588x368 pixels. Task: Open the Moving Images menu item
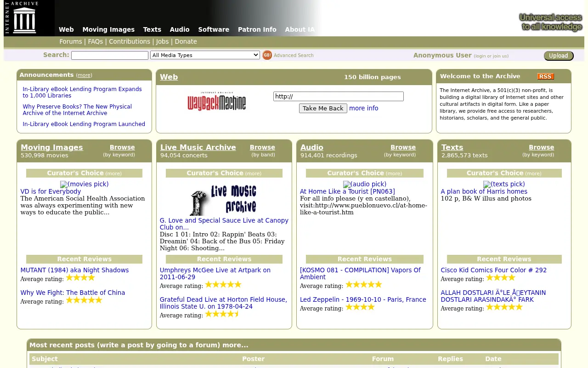tap(108, 29)
